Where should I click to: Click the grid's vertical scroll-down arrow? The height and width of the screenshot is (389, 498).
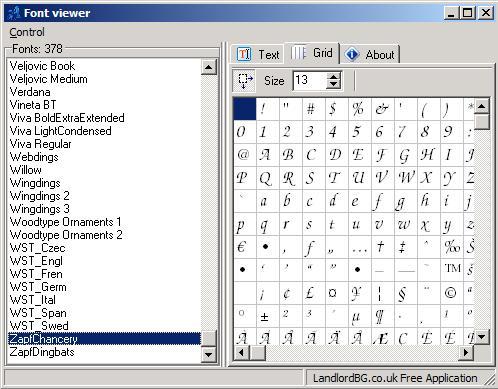(482, 337)
